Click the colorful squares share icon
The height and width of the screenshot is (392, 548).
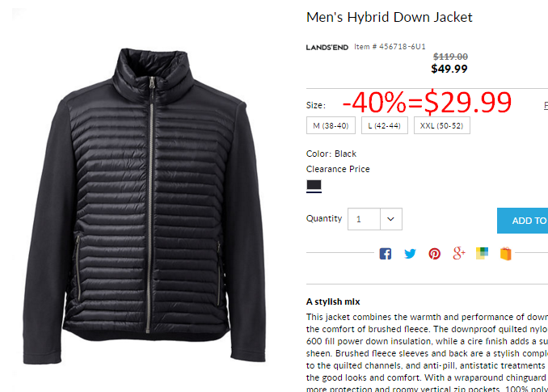[x=482, y=253]
